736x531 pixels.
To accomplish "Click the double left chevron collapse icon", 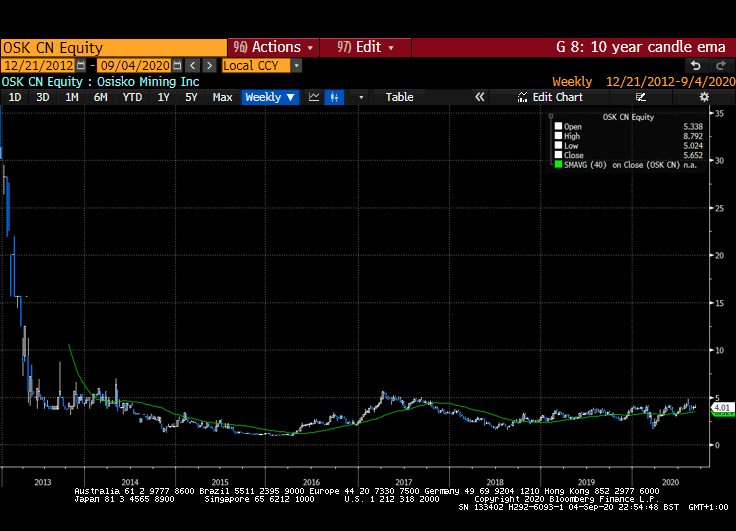I will 479,97.
